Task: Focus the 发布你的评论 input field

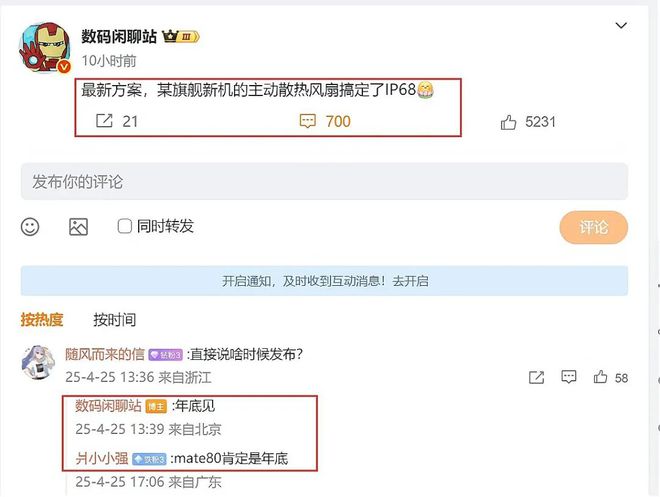Action: (324, 182)
